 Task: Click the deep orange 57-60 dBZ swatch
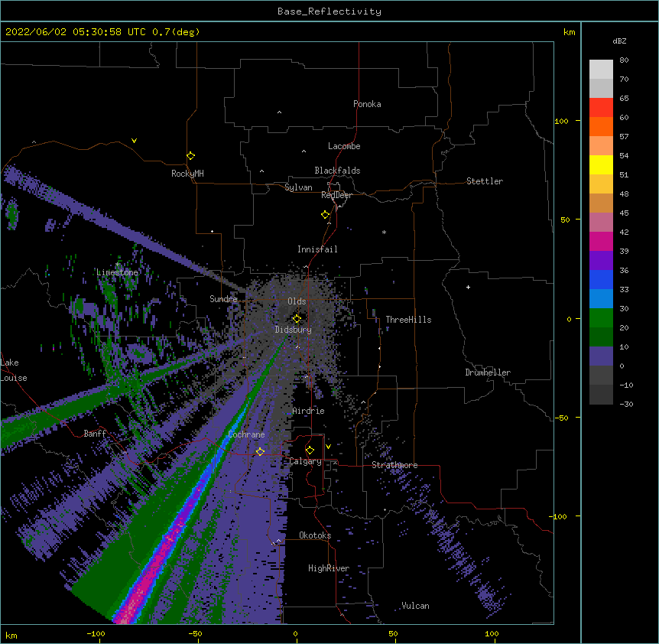pos(601,126)
